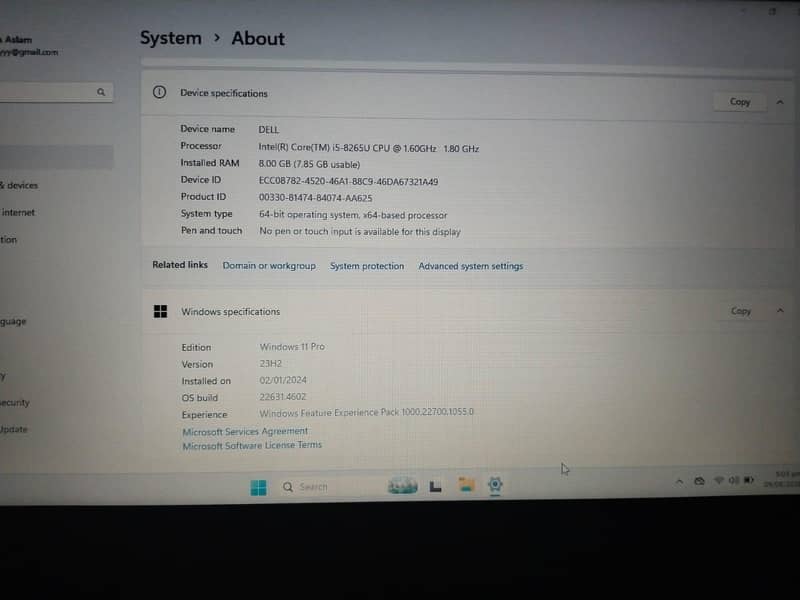Select the version value '23H2'
The image size is (800, 600).
270,364
